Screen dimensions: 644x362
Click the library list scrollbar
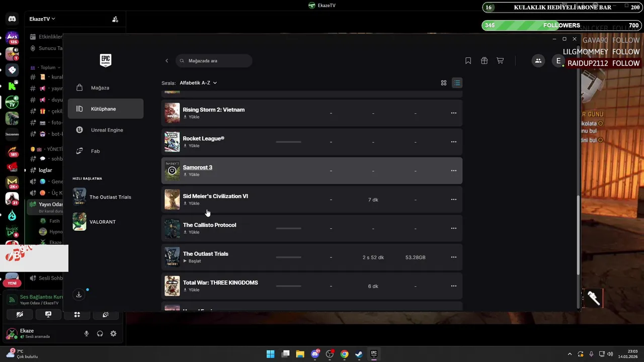point(578,235)
